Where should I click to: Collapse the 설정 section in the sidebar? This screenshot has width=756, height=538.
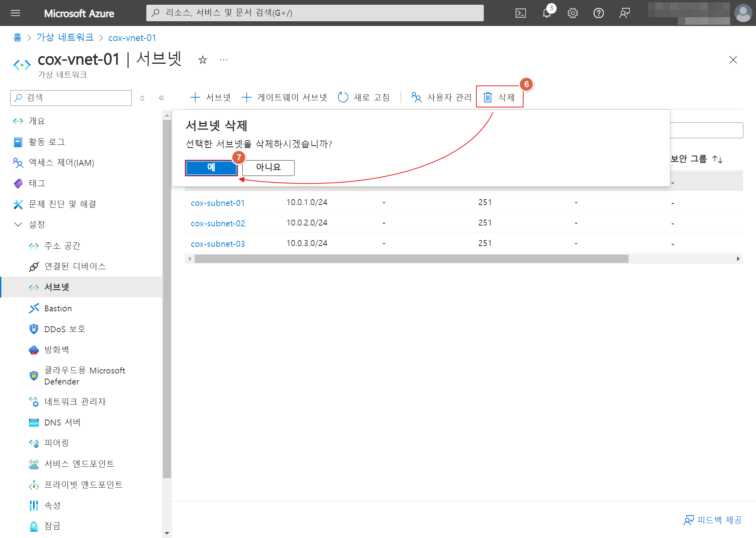pyautogui.click(x=18, y=224)
